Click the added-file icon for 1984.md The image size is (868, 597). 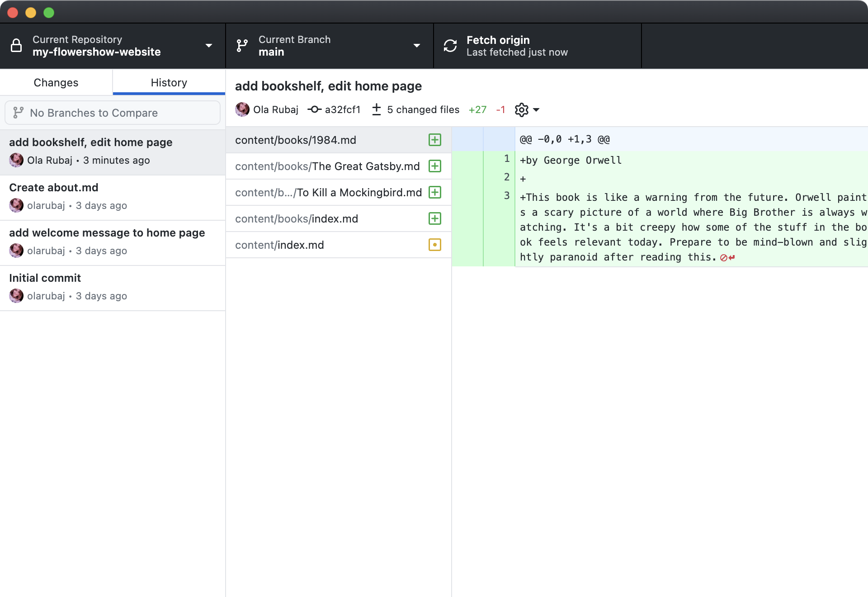434,140
